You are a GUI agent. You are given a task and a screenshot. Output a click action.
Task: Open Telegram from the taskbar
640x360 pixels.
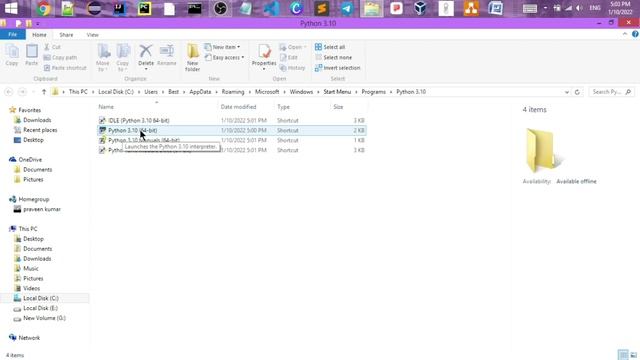tap(347, 9)
